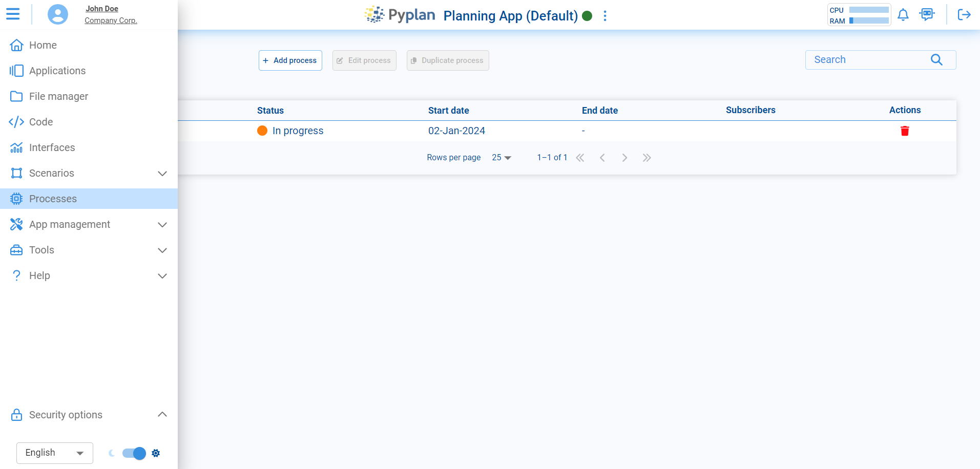Click the Add process button

[290, 60]
